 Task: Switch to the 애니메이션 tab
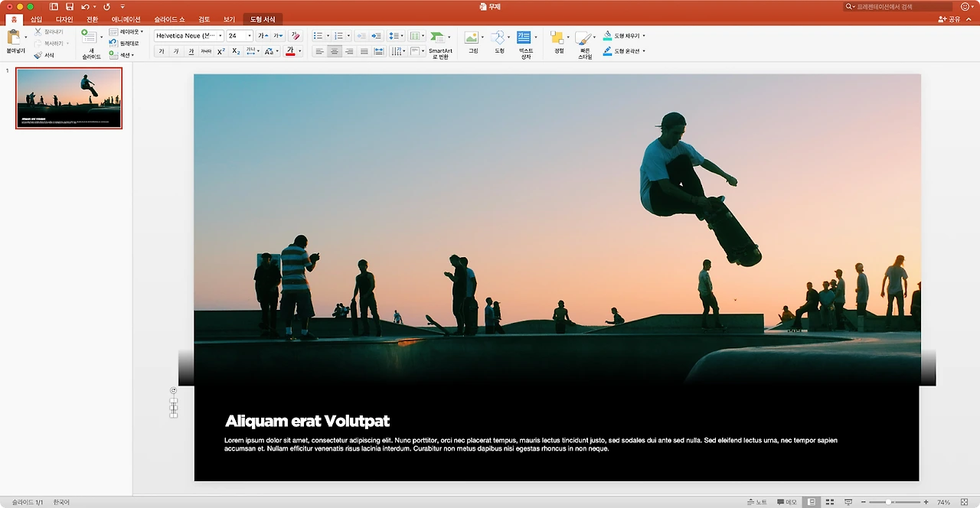pyautogui.click(x=126, y=19)
